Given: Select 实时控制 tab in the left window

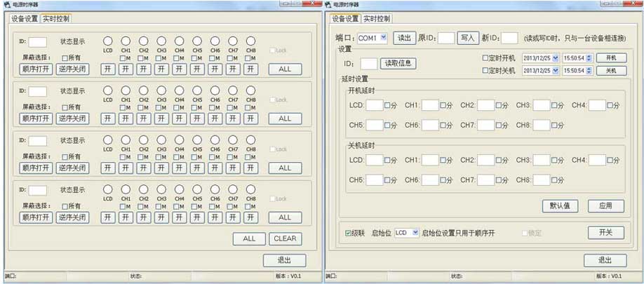Looking at the screenshot, I should [56, 18].
